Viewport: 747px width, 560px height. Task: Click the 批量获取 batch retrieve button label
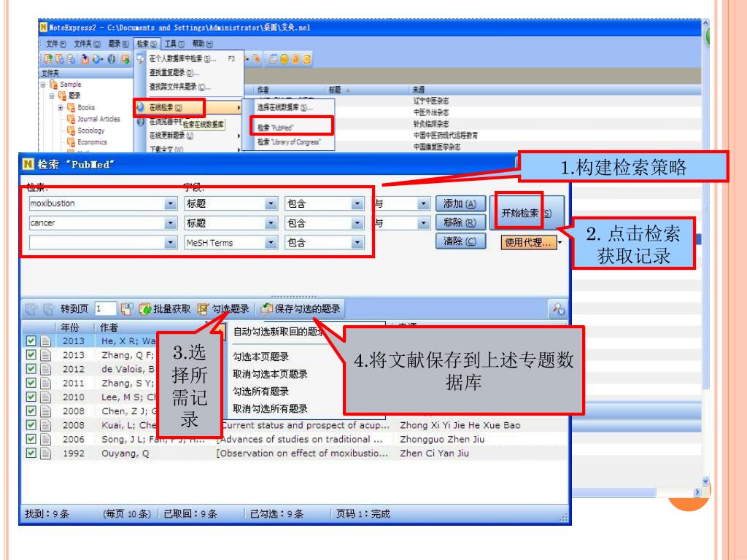[x=171, y=309]
